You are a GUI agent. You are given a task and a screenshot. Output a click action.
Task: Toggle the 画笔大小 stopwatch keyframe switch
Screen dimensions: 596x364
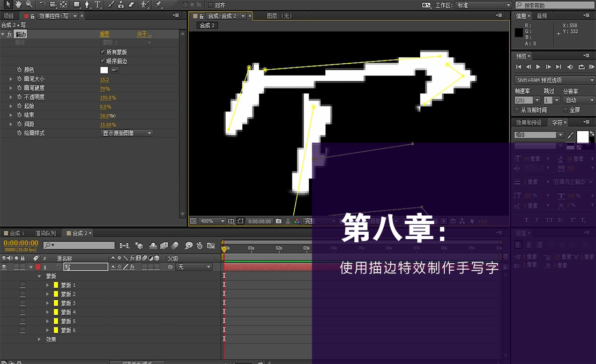pos(19,79)
